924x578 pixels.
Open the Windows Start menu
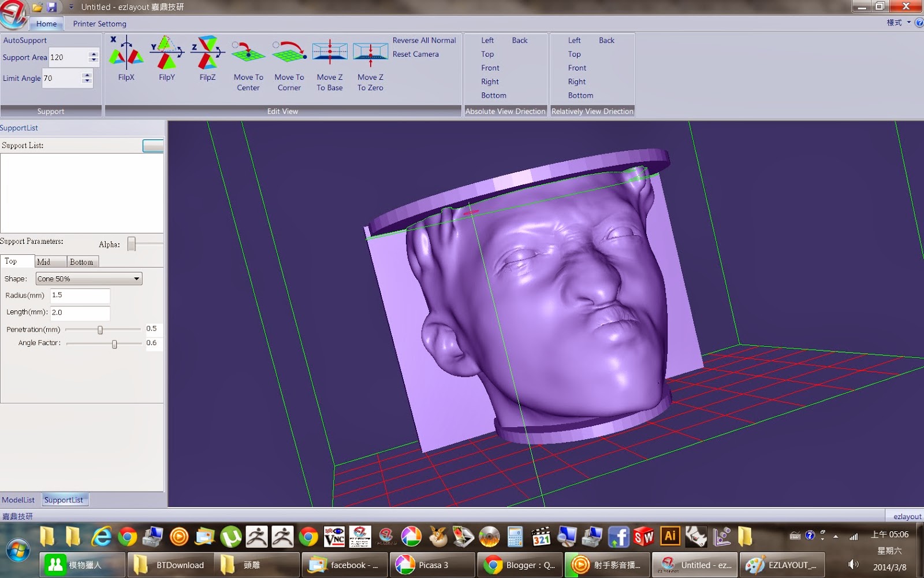tap(17, 550)
